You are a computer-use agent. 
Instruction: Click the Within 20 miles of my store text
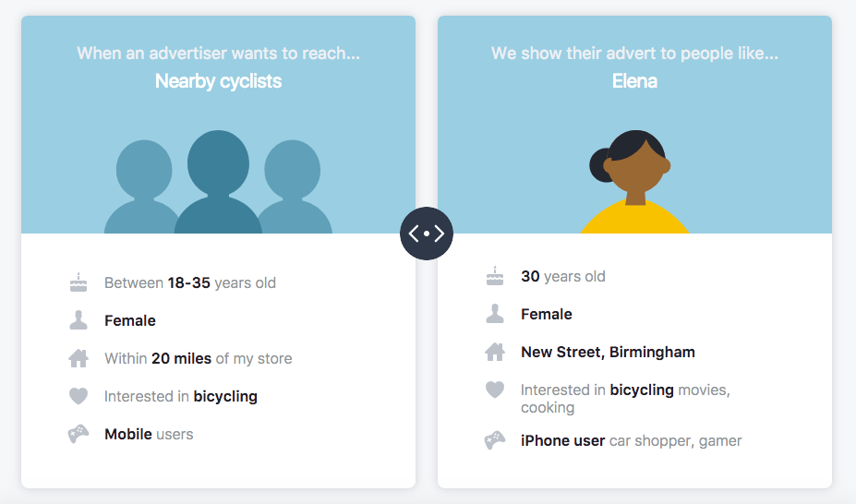(199, 358)
